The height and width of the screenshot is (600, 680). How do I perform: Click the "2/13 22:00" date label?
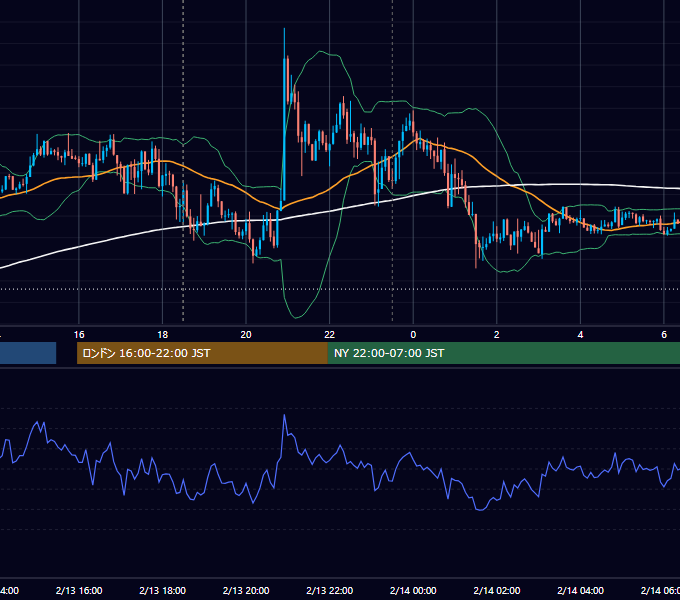coord(330,590)
